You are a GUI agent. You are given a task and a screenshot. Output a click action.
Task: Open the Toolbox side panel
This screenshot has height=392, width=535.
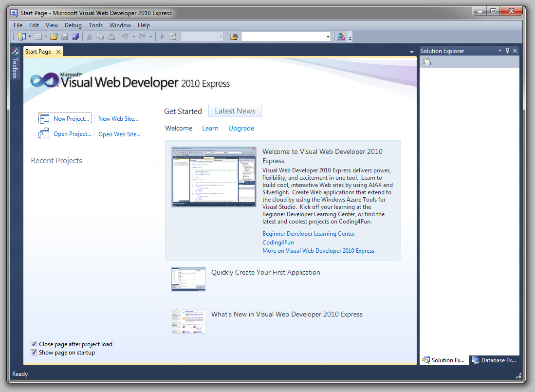(15, 63)
